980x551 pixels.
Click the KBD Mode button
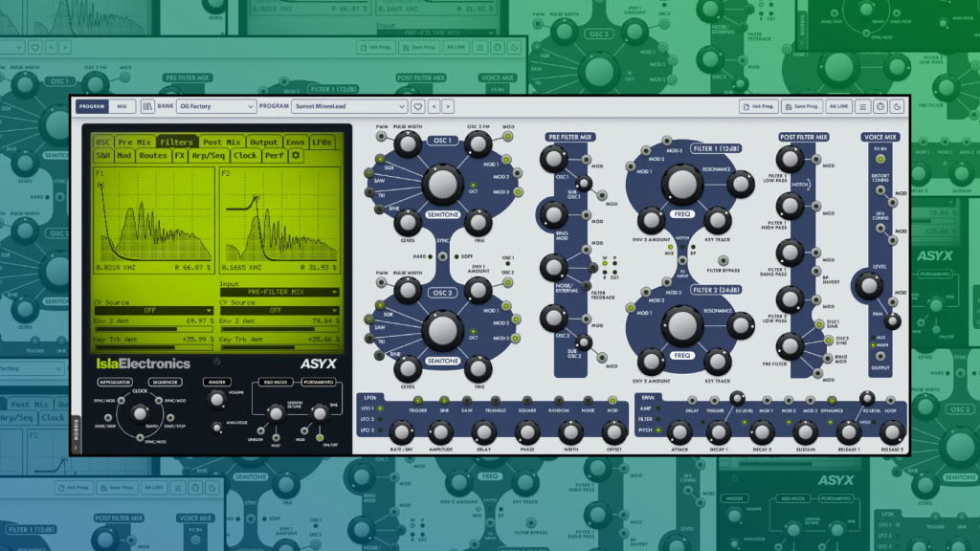point(276,382)
